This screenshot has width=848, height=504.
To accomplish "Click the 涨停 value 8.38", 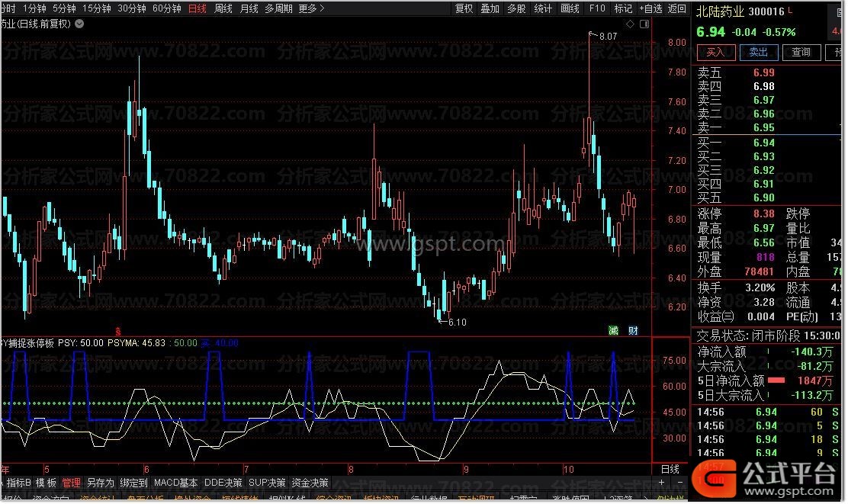I will pos(763,213).
